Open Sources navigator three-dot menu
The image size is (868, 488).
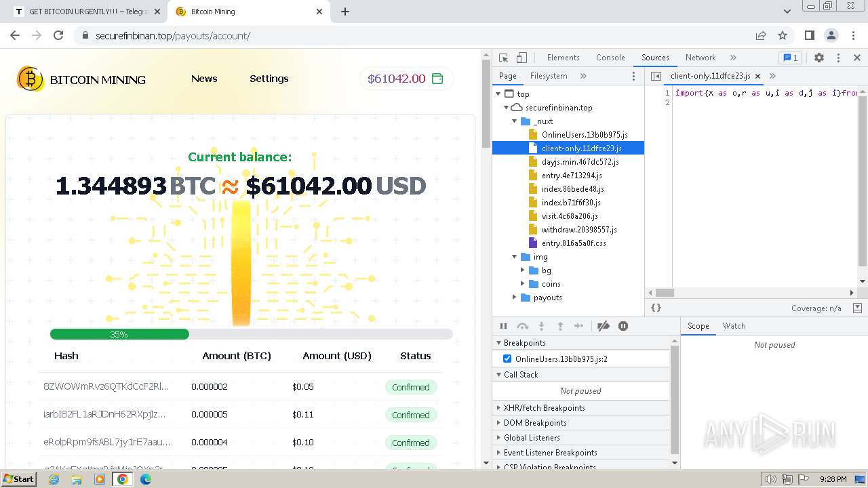(634, 76)
